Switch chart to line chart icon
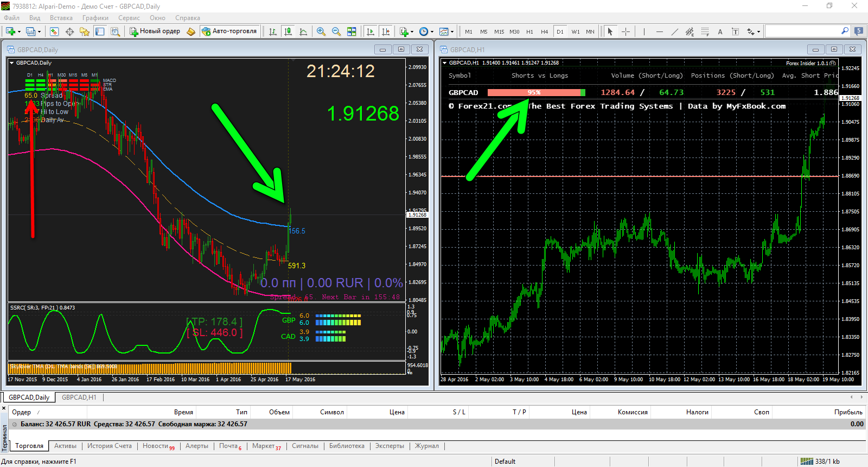 click(x=303, y=31)
